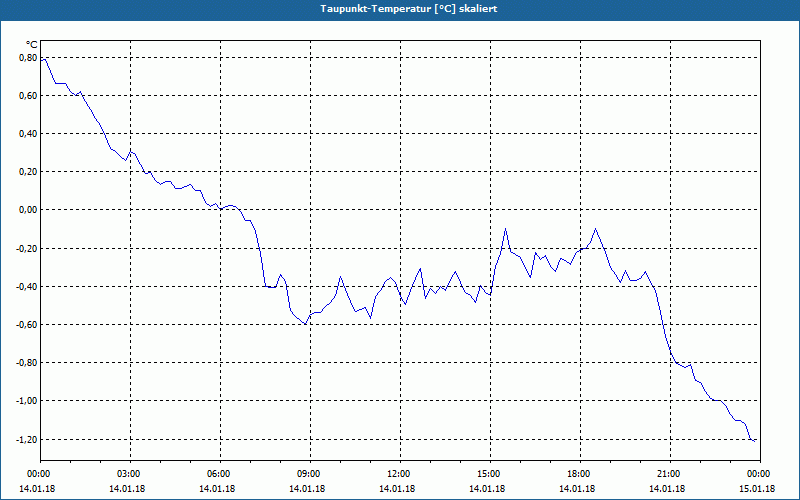Pick the positive 0,20 y-axis label
The height and width of the screenshot is (500, 800).
28,172
